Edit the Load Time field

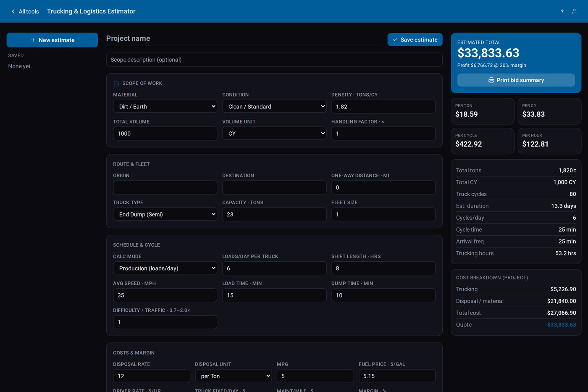tap(274, 295)
